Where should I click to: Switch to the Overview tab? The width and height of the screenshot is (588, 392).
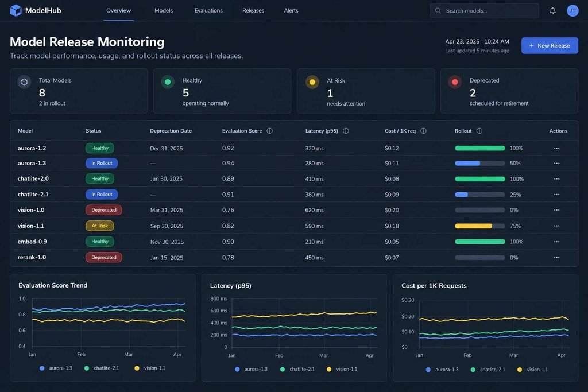(118, 10)
